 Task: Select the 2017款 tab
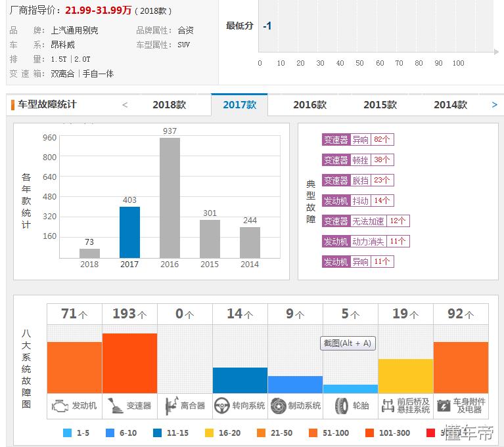click(x=239, y=104)
